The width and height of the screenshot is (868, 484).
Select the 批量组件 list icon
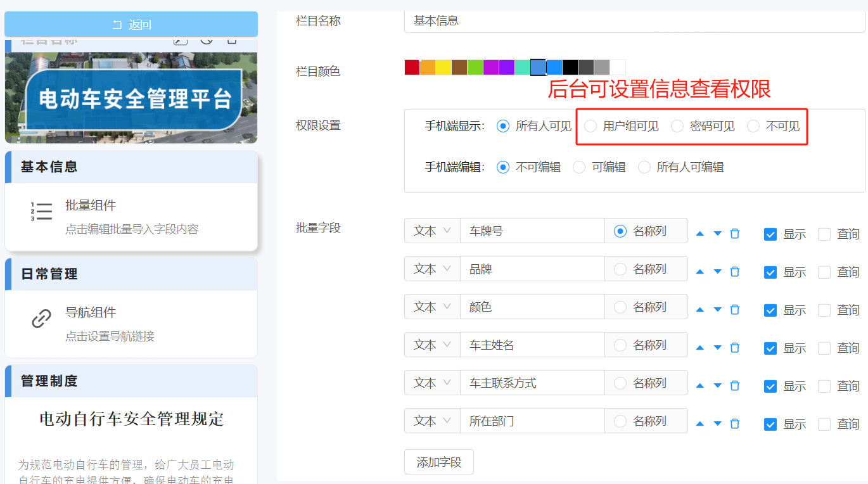click(x=41, y=211)
